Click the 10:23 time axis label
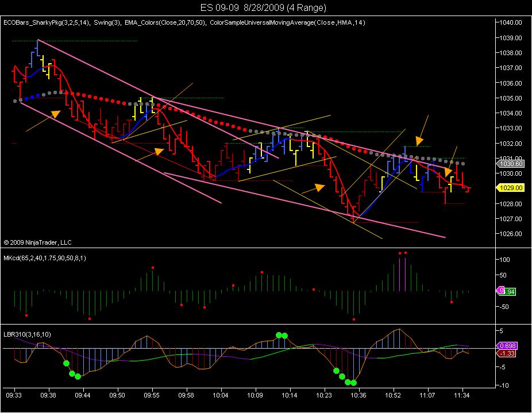The image size is (532, 413). click(x=324, y=395)
